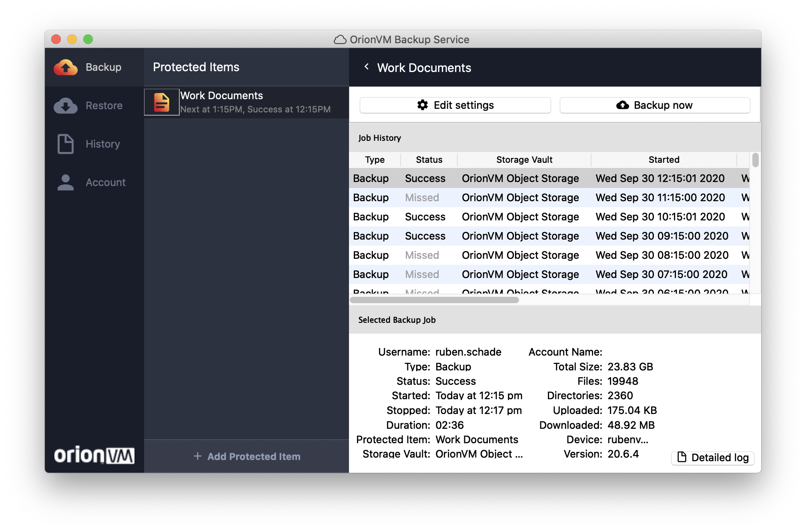The image size is (806, 532).
Task: Click the Downloaded value 48.92 MB
Action: click(631, 425)
